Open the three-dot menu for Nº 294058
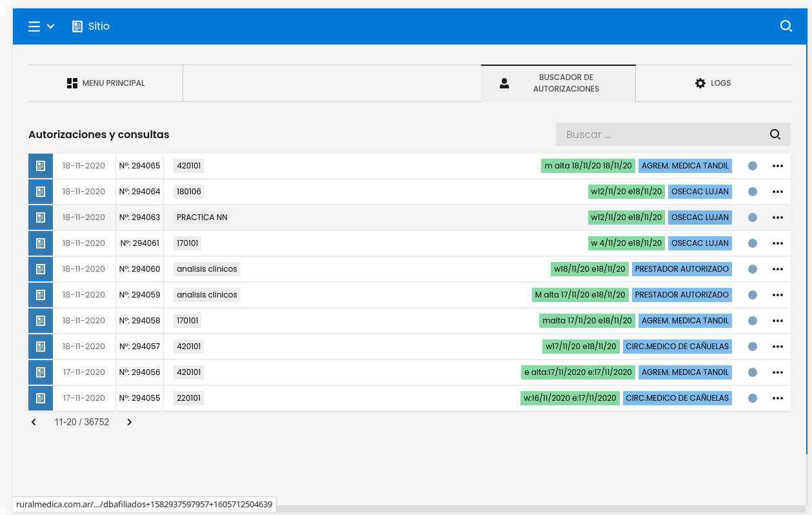The image size is (812, 515). [778, 321]
